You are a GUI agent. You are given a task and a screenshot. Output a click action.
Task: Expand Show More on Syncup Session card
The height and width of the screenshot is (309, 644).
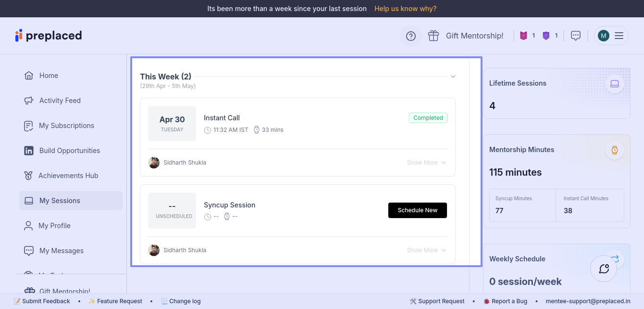[426, 250]
